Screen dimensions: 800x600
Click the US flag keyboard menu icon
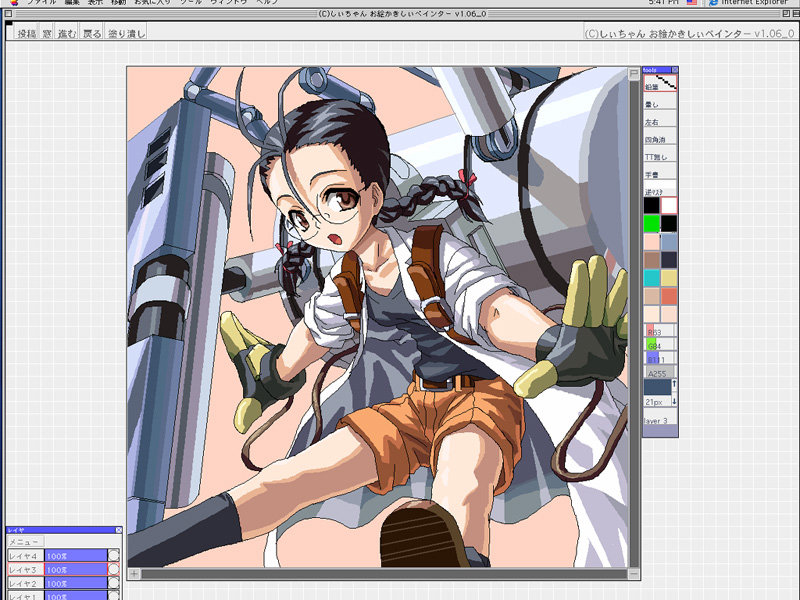pyautogui.click(x=691, y=2)
